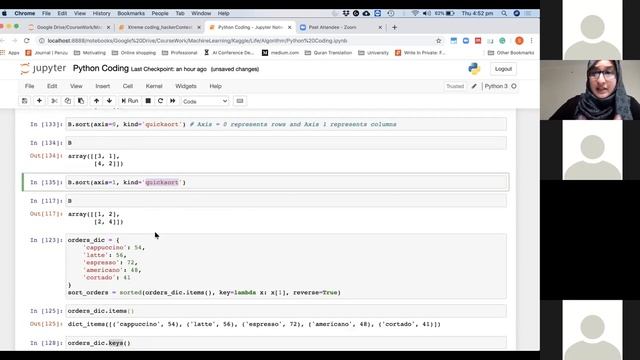Click the orange Chrome profile avatar
Image resolution: width=640 pixels, height=360 pixels.
[x=519, y=41]
